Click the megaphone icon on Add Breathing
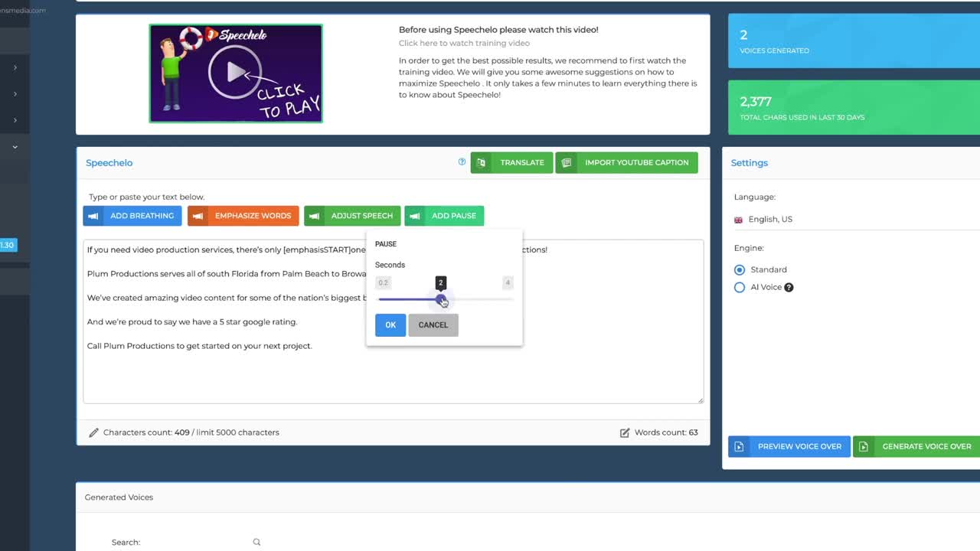 point(93,216)
